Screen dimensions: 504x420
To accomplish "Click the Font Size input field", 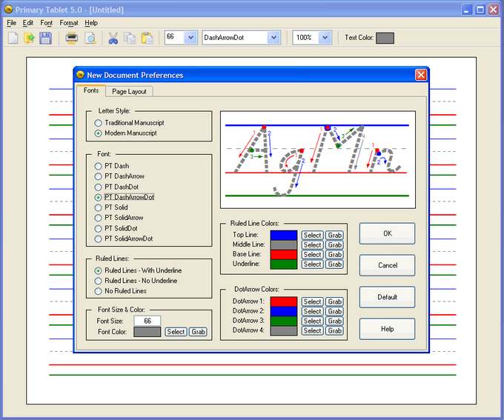I will (147, 321).
